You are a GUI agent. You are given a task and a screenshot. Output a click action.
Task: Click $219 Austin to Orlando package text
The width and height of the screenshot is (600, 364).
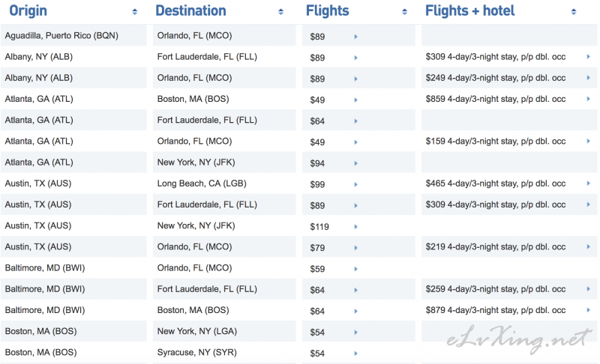(496, 246)
